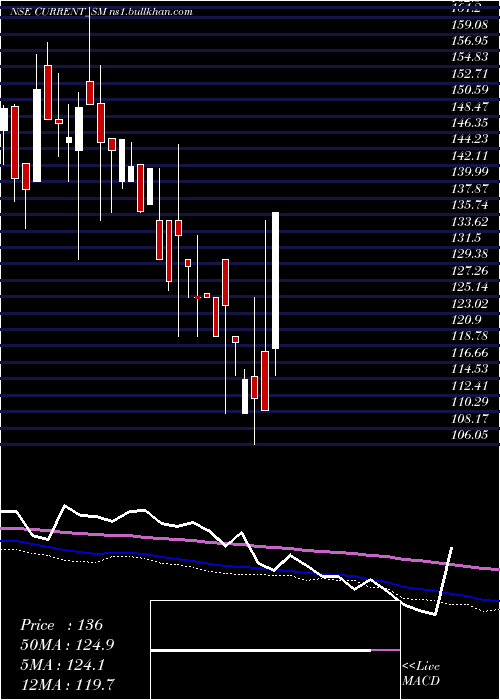This screenshot has width=500, height=700.
Task: Click the <<Live MACD label
Action: point(421,674)
